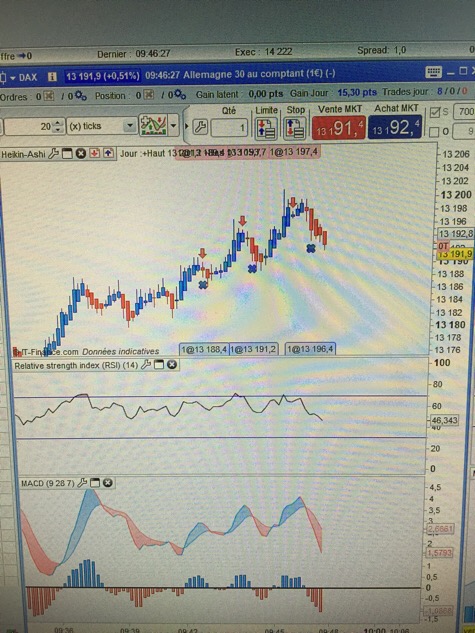Click the 13 192,8 price axis label

(456, 234)
